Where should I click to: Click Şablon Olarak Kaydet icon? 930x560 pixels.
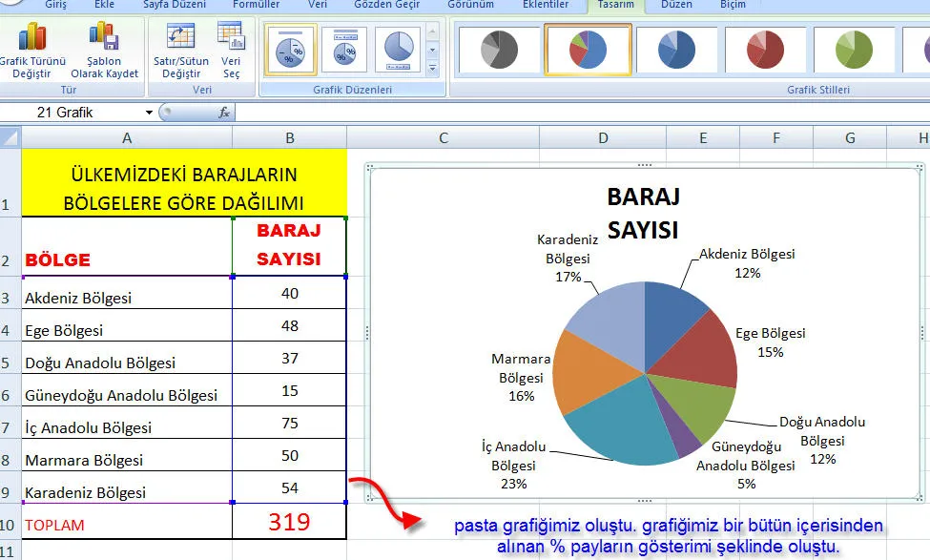[104, 38]
